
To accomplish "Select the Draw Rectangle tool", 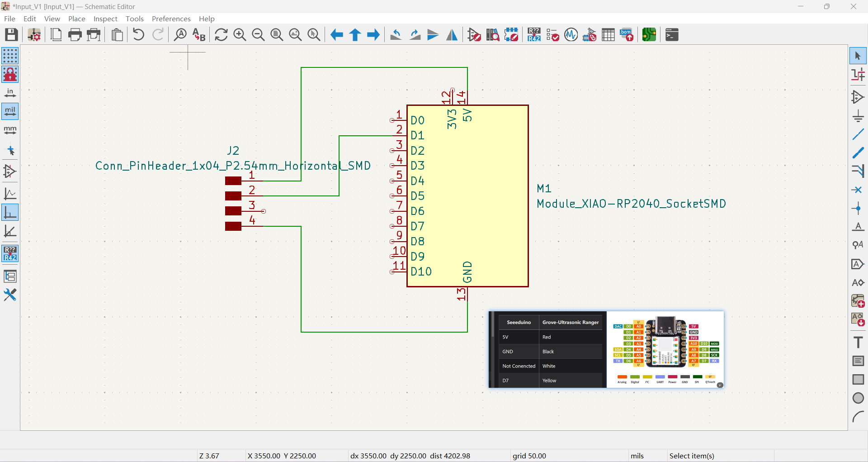I will click(858, 379).
